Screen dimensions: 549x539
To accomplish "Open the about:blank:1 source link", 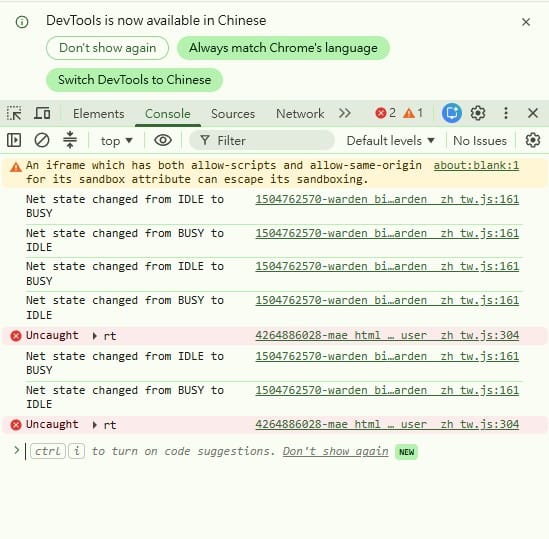I will tap(476, 165).
